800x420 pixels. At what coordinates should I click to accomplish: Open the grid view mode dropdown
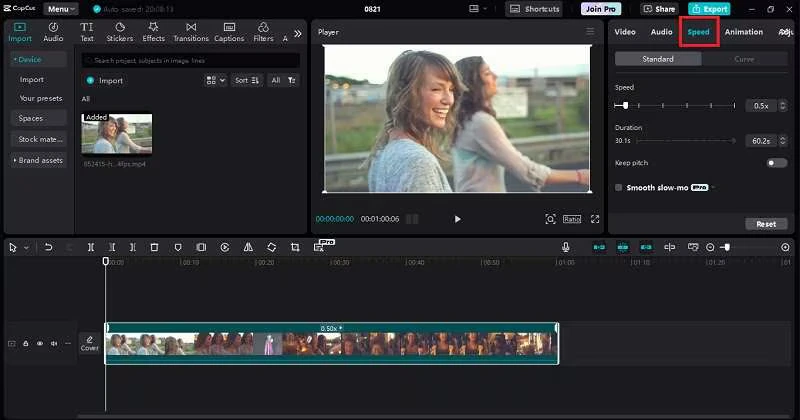pos(215,81)
